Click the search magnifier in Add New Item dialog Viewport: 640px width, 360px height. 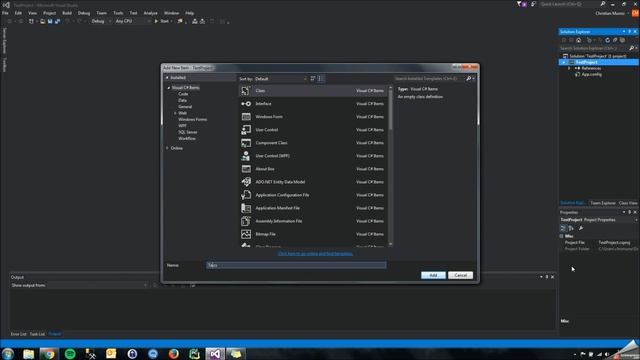pyautogui.click(x=469, y=78)
